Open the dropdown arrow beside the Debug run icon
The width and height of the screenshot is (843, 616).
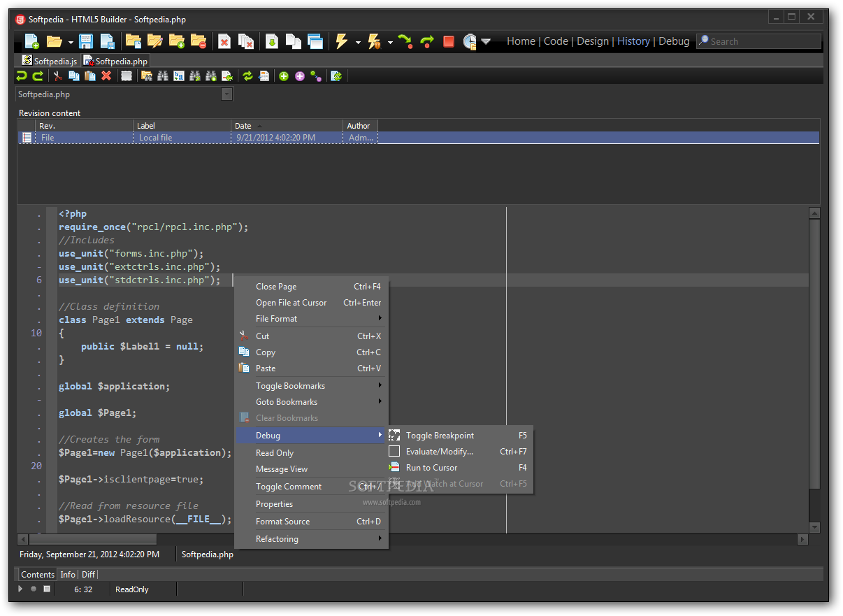(390, 42)
